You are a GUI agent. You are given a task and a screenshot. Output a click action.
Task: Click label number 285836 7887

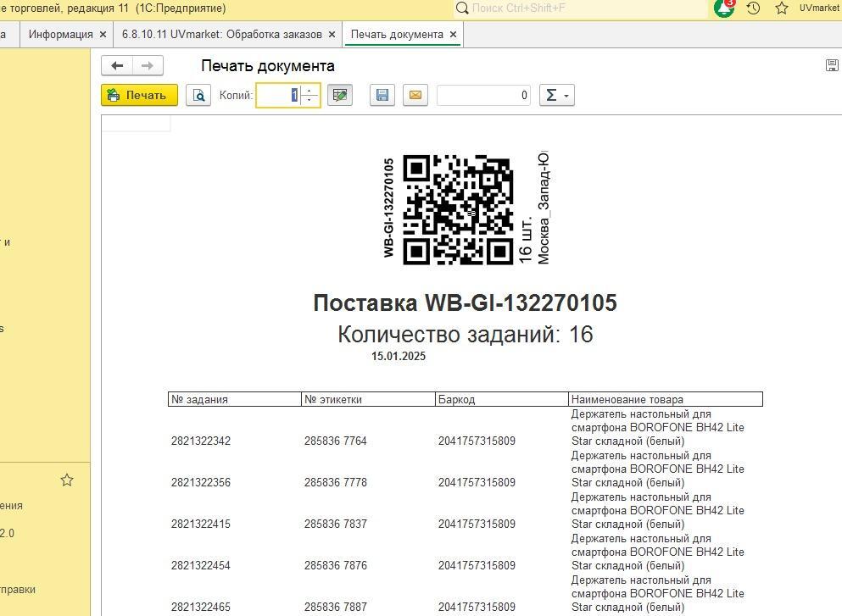(336, 607)
